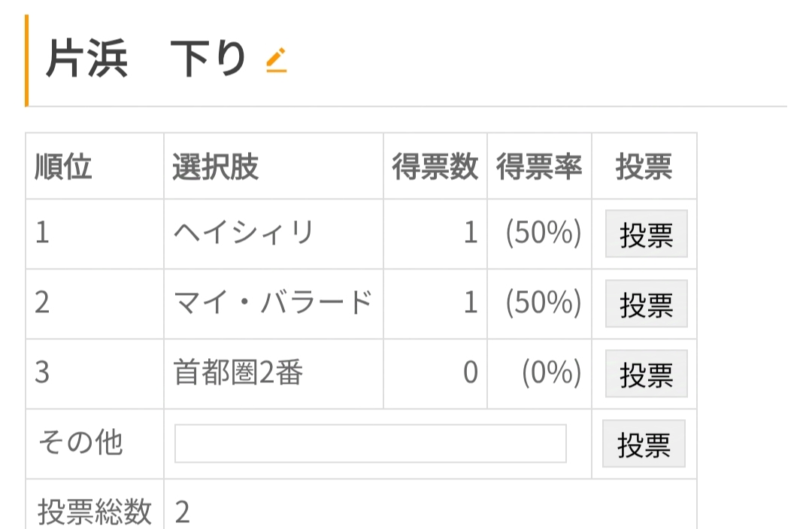Click the 得票数 column header
The image size is (812, 529).
tap(435, 167)
